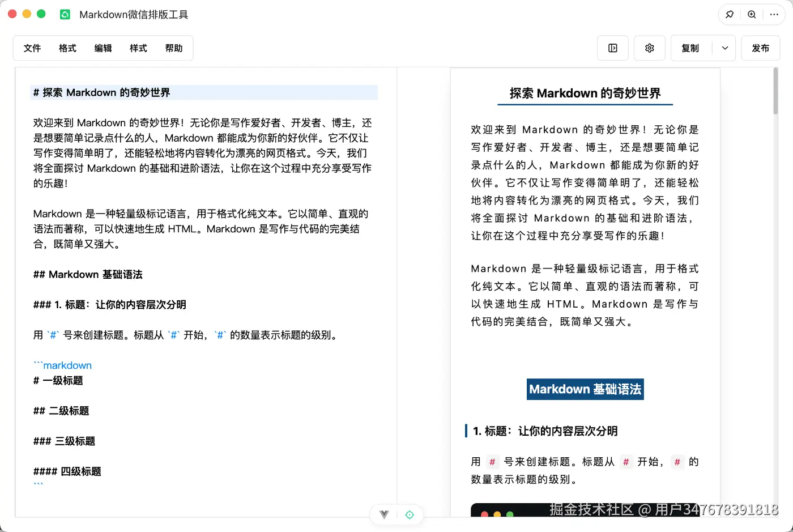Open the 文件 menu
The height and width of the screenshot is (532, 793).
[x=32, y=48]
